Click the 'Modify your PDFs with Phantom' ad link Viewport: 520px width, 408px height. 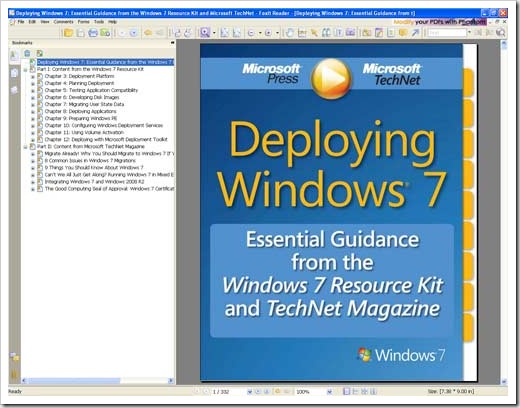coord(440,22)
